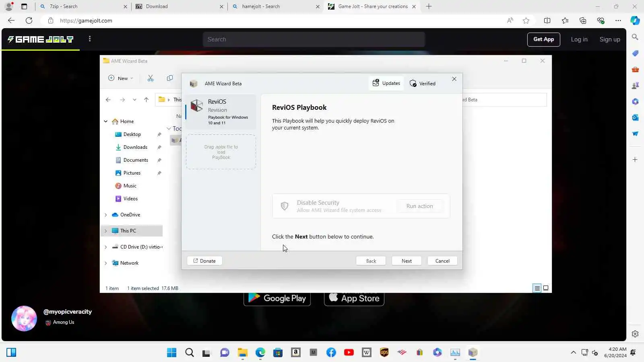This screenshot has width=644, height=362.
Task: Open the tab actions menu
Action: pyautogui.click(x=24, y=6)
